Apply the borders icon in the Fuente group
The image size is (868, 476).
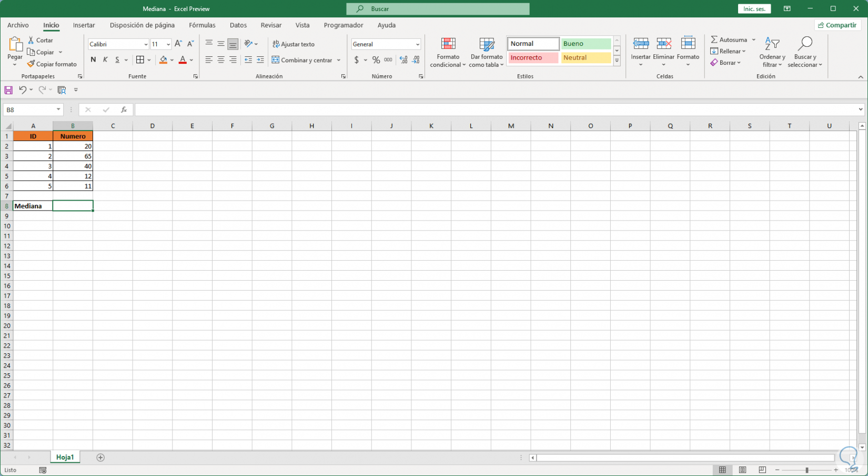tap(140, 60)
